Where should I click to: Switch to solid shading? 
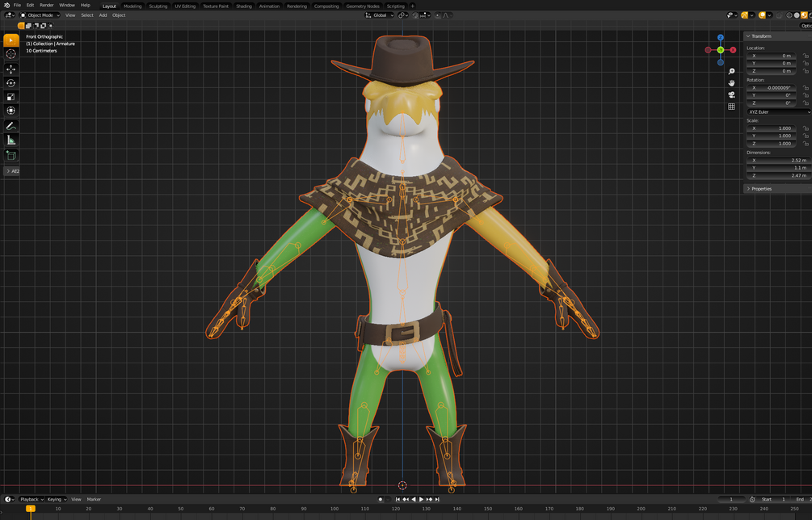tap(797, 15)
